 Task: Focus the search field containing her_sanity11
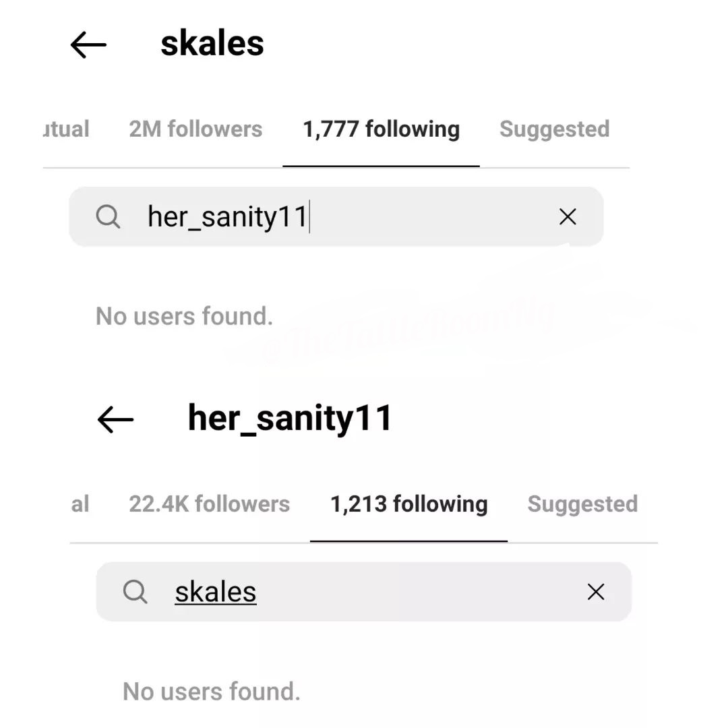point(336,217)
